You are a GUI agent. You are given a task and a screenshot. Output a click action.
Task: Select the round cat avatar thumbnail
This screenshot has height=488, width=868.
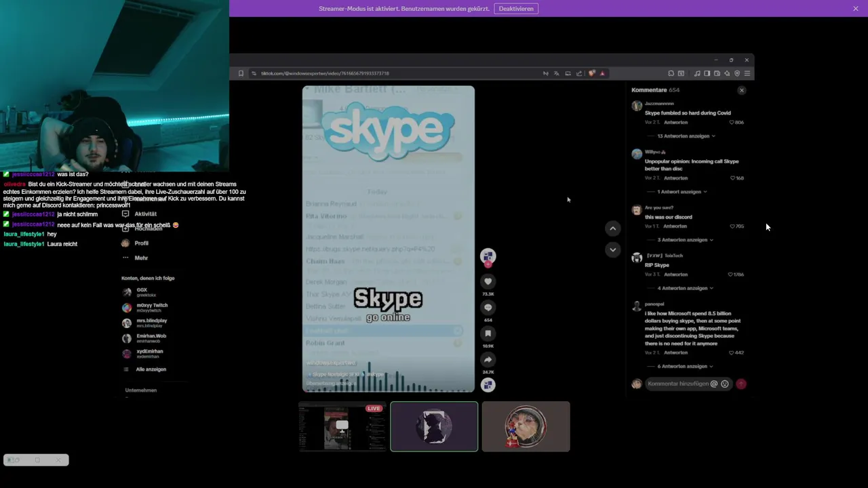tap(526, 426)
